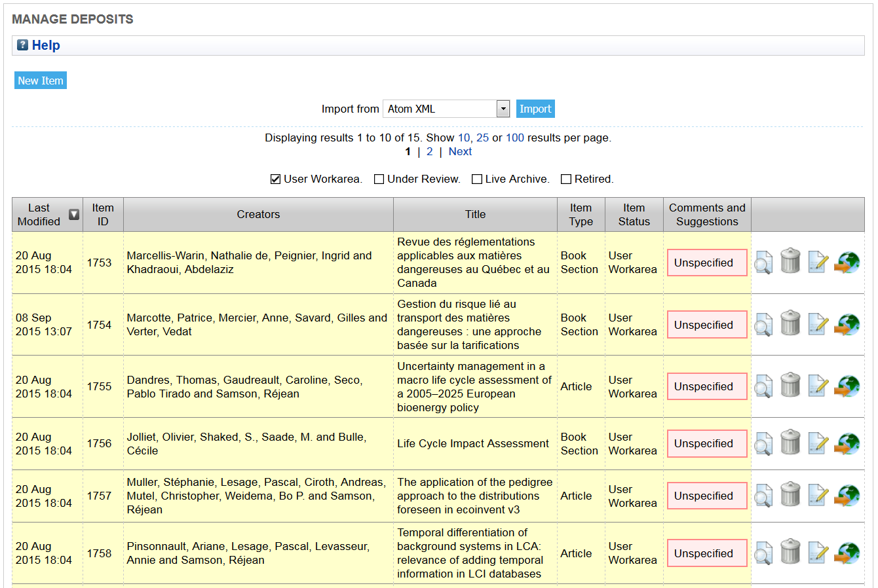Open the Import from format dropdown

446,109
